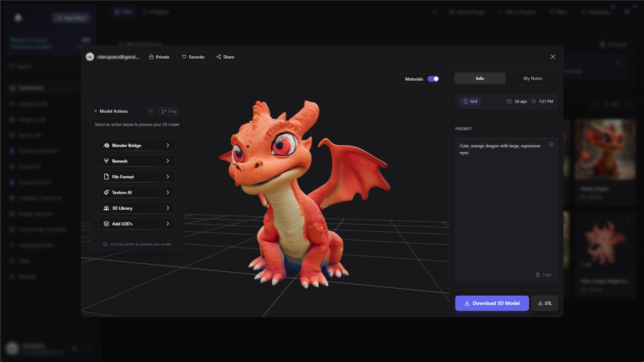Click the Add LOD's layers icon
Viewport: 644px width, 362px height.
pos(106,224)
